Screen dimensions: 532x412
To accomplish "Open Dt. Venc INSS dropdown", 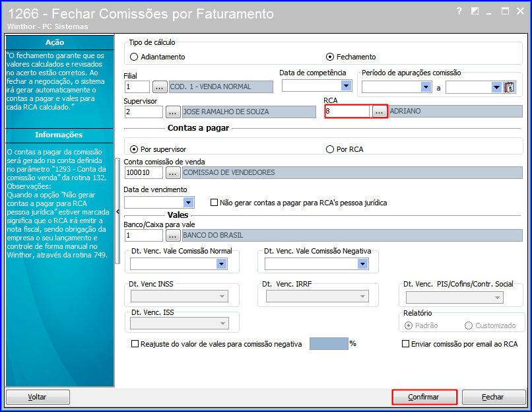I will 222,296.
